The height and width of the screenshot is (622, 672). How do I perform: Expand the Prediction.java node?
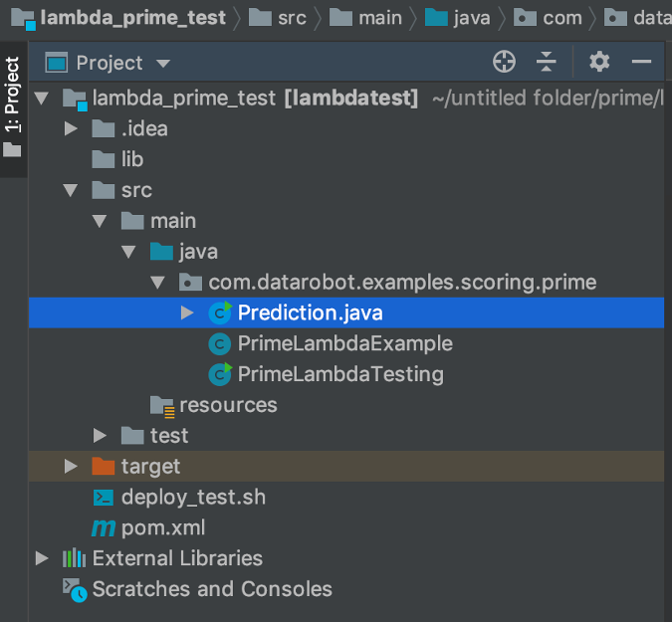click(187, 312)
